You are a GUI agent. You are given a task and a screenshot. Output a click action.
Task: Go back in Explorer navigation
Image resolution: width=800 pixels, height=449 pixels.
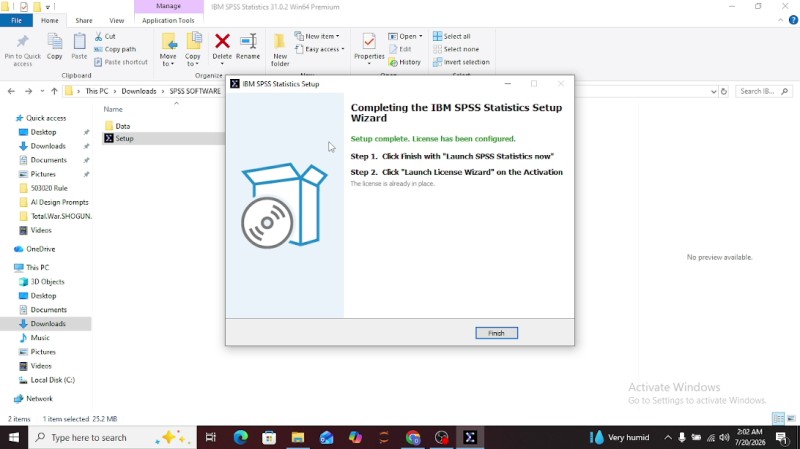pos(11,91)
